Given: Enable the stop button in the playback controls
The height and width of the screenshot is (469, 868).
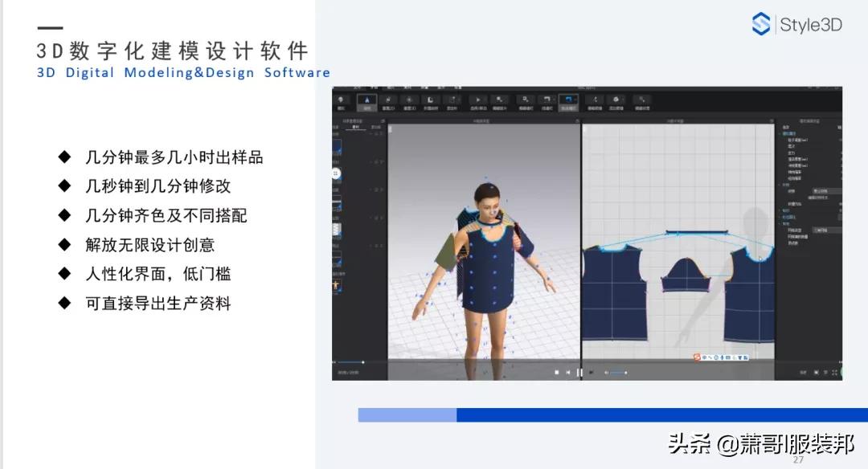Looking at the screenshot, I should click(557, 372).
